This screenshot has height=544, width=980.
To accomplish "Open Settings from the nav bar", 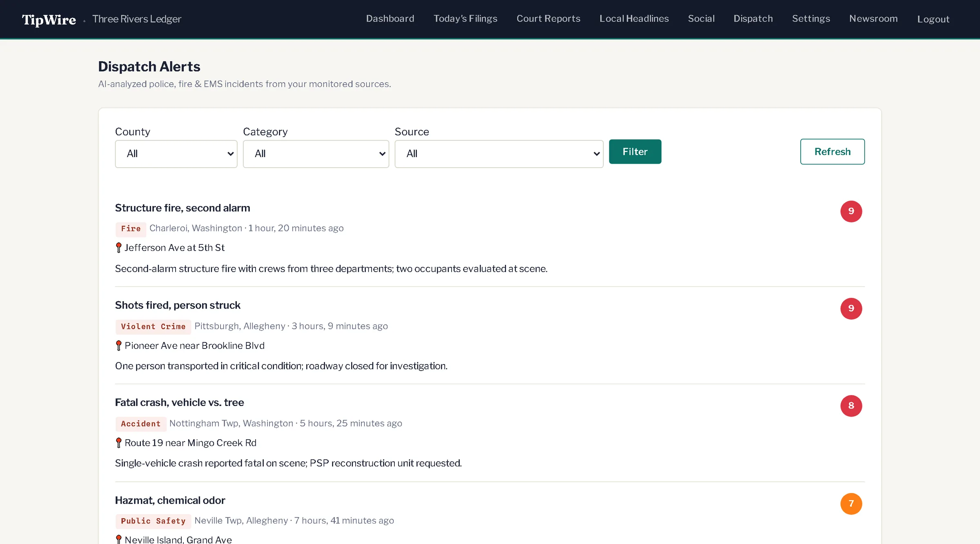I will [x=811, y=19].
